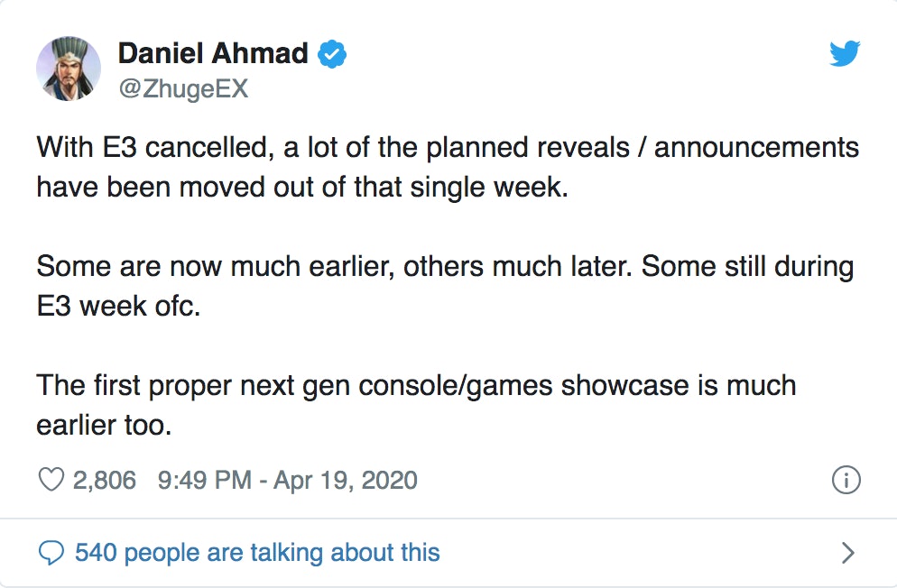The height and width of the screenshot is (588, 897).
Task: Click the "E3 week ofc." line
Action: (x=118, y=307)
